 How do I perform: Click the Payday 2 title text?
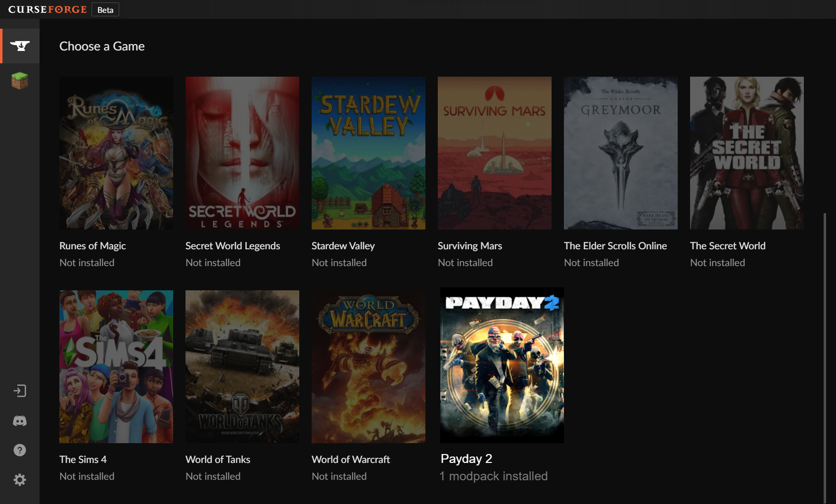tap(466, 458)
